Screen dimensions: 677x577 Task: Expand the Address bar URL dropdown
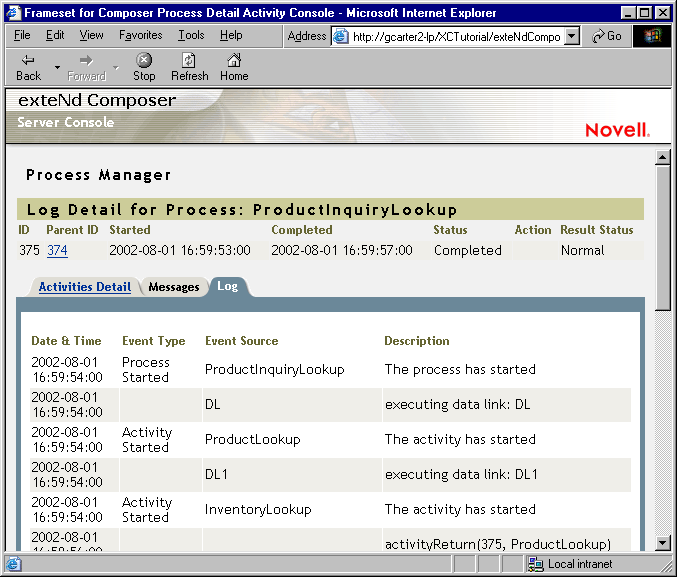[x=572, y=37]
